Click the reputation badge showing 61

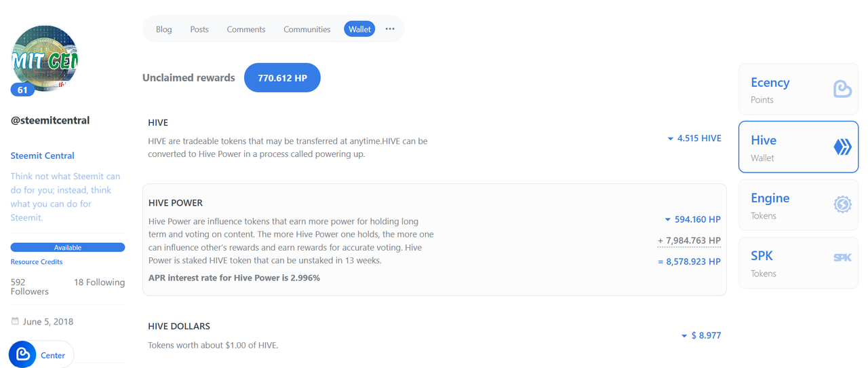(x=22, y=90)
